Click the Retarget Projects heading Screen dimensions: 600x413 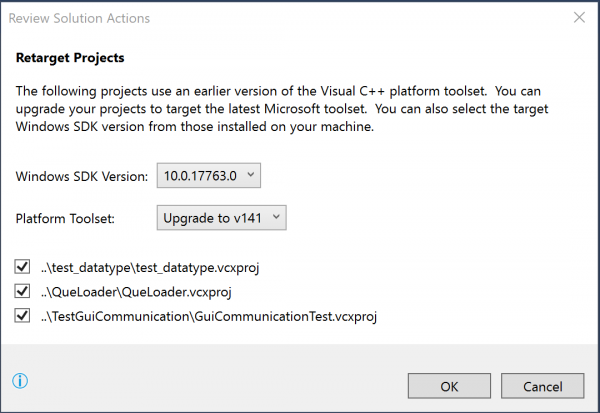point(70,58)
